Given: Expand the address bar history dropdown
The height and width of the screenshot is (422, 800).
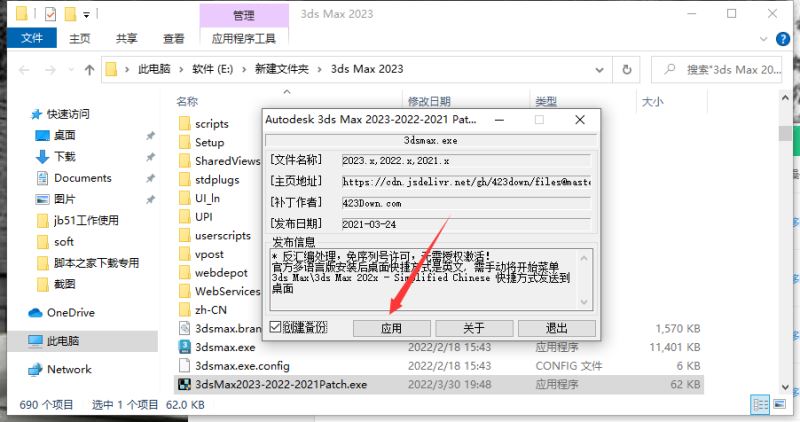Looking at the screenshot, I should coord(599,70).
